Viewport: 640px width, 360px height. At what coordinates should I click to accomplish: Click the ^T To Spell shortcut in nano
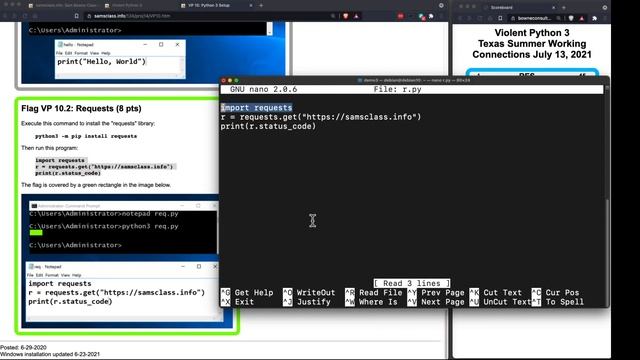click(x=558, y=302)
